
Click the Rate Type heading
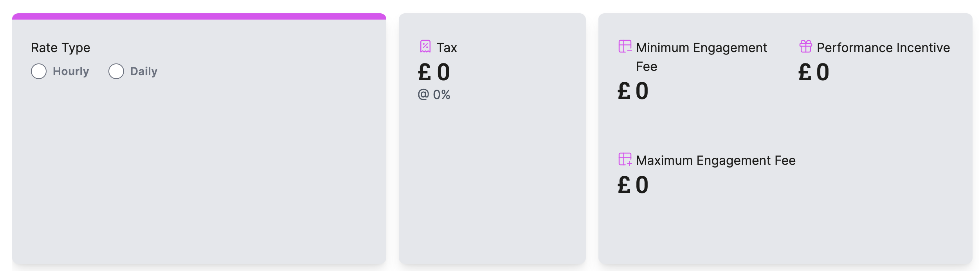pyautogui.click(x=61, y=48)
